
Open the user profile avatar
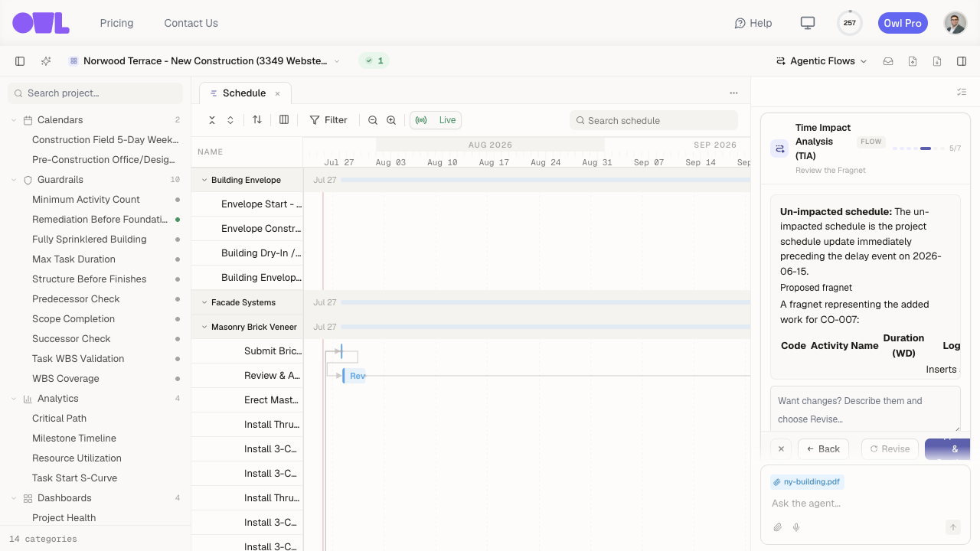point(955,23)
